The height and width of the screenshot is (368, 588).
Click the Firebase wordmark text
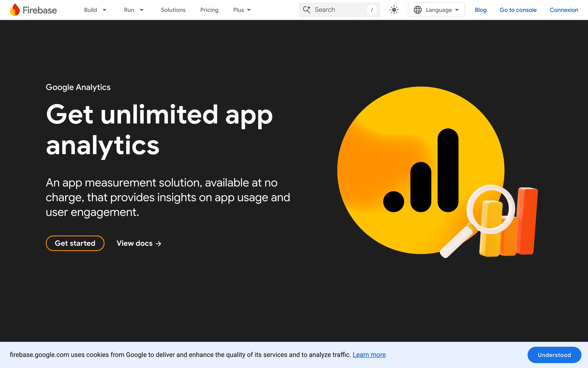click(40, 10)
